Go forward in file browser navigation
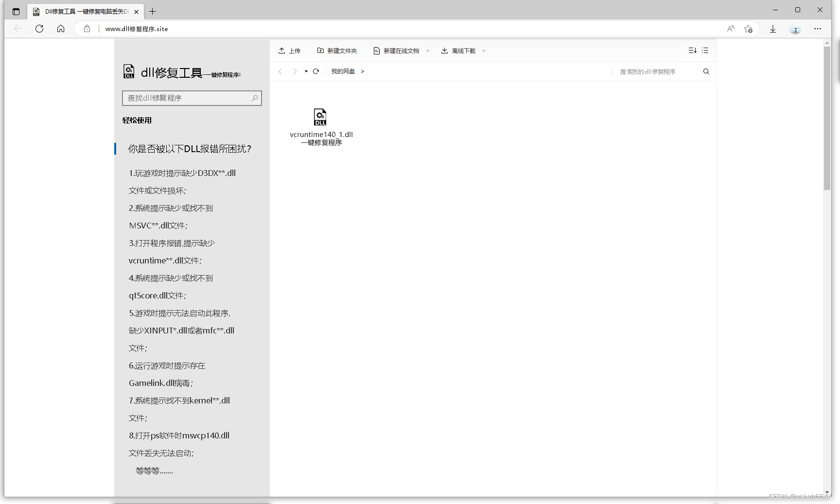The image size is (840, 504). coord(295,71)
